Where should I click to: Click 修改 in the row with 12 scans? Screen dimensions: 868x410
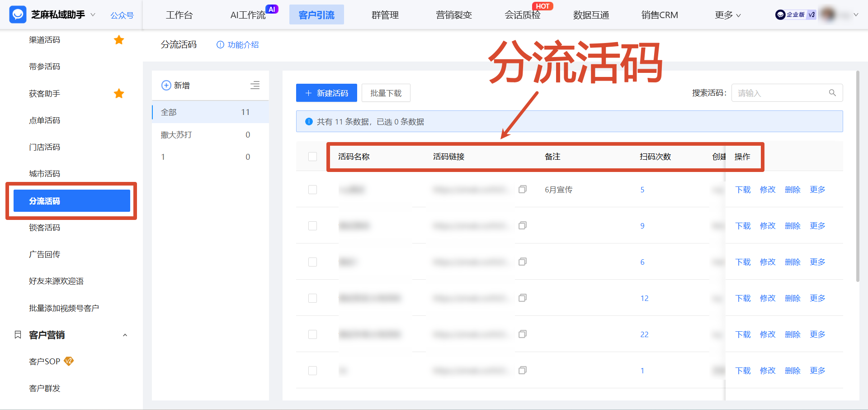click(768, 298)
